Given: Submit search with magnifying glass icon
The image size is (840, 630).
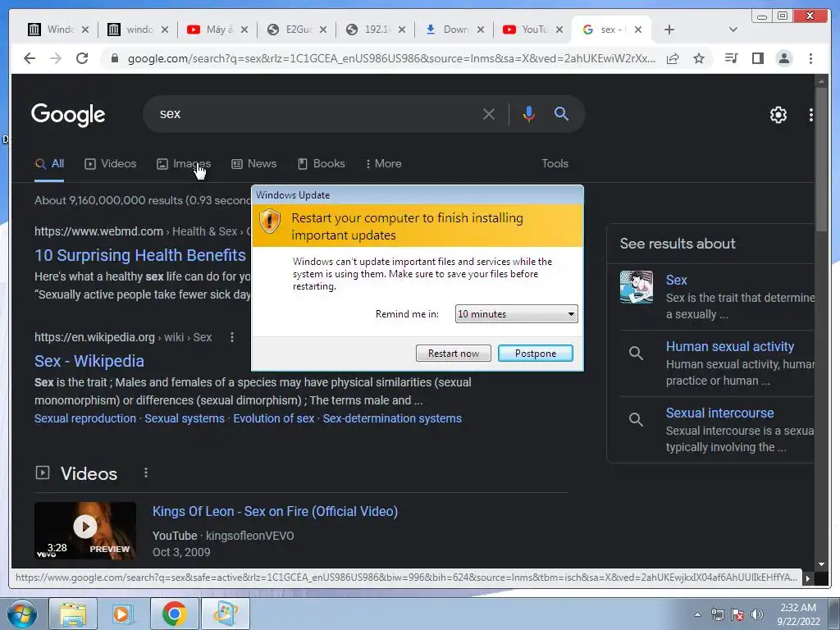Looking at the screenshot, I should (x=561, y=113).
